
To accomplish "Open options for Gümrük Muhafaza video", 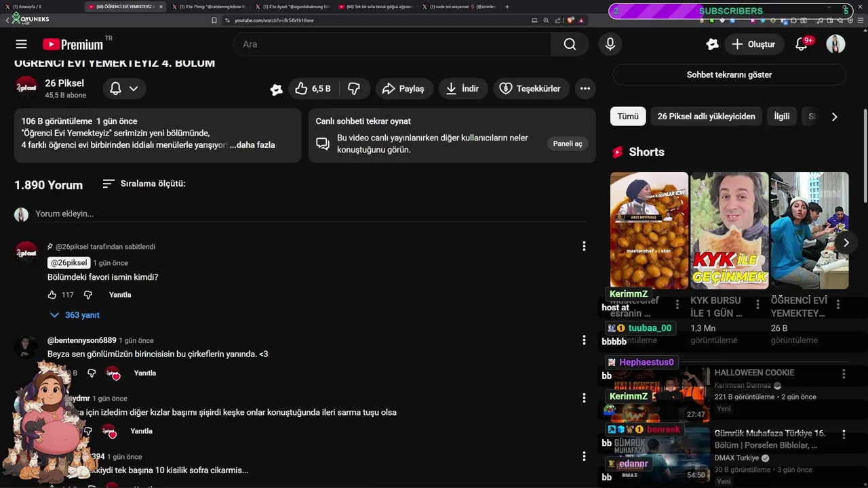I will point(844,434).
